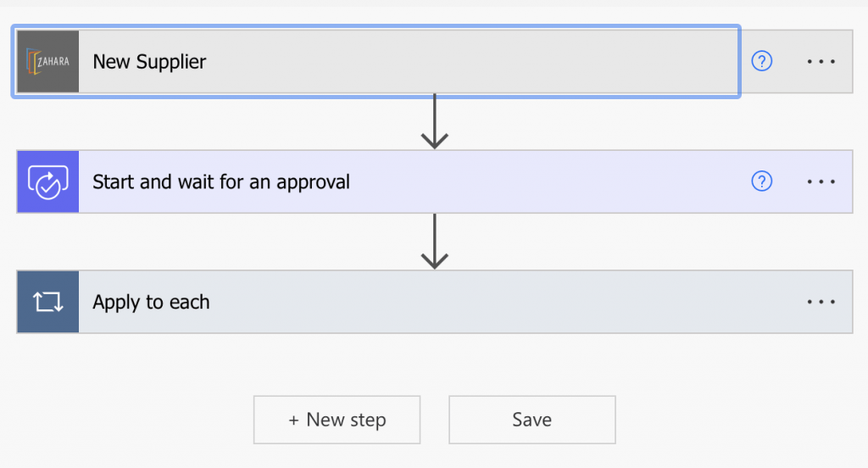
Task: Insert step via arrow above Apply to each
Action: pos(435,242)
